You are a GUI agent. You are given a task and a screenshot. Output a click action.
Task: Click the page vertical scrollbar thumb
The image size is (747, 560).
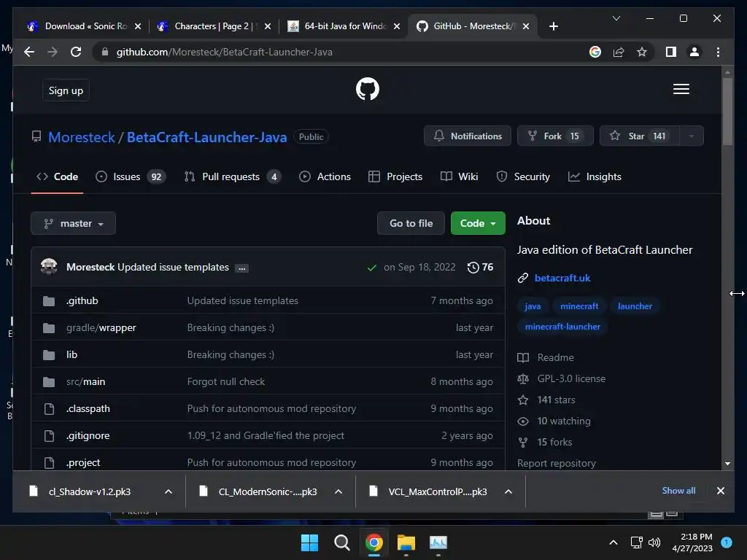727,112
